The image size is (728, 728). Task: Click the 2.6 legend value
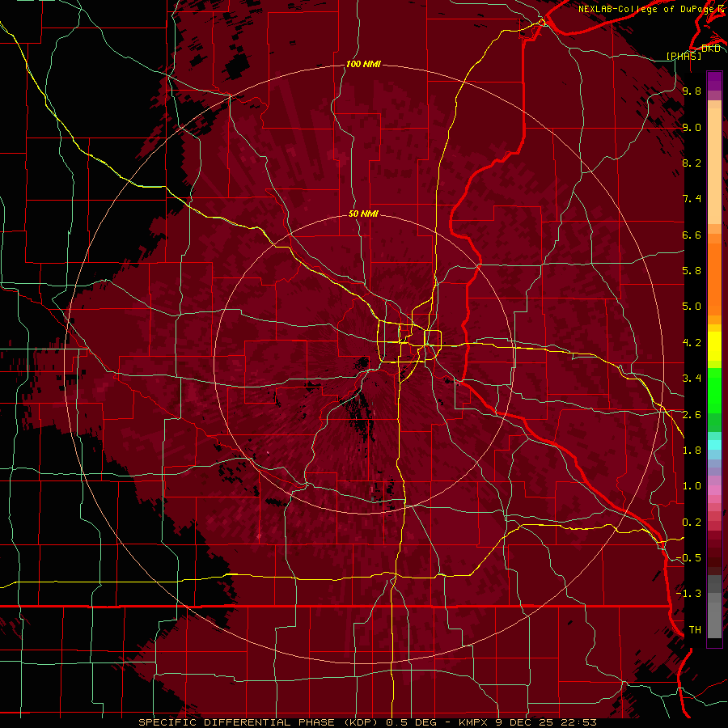tap(692, 415)
